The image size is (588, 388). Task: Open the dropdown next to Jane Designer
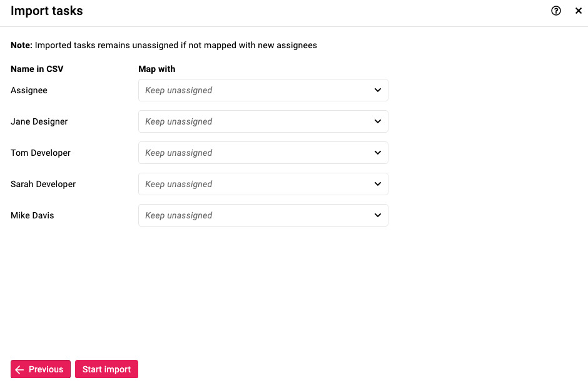tap(263, 121)
